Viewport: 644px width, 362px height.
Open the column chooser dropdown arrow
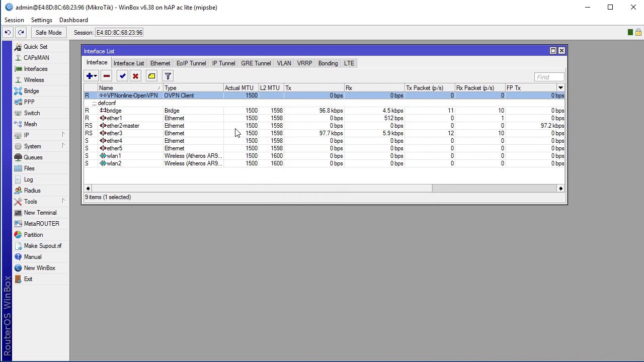[x=560, y=88]
